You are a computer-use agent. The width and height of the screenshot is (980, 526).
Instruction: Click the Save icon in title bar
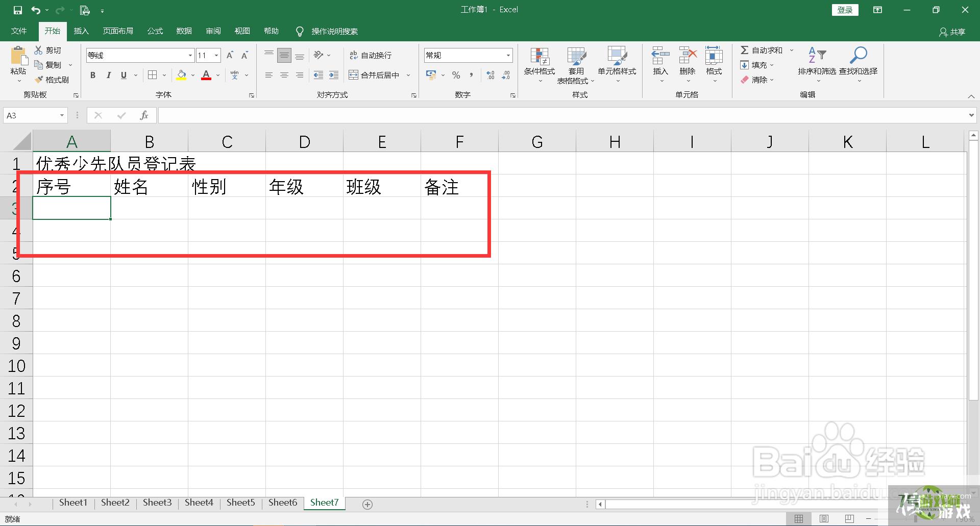[x=18, y=10]
